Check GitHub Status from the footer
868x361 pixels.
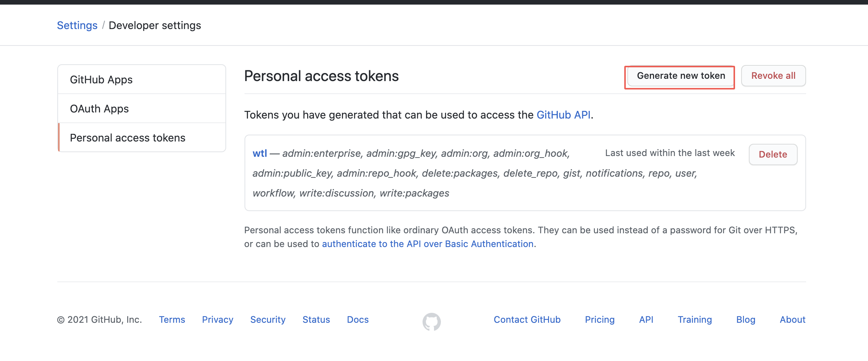[x=316, y=320]
